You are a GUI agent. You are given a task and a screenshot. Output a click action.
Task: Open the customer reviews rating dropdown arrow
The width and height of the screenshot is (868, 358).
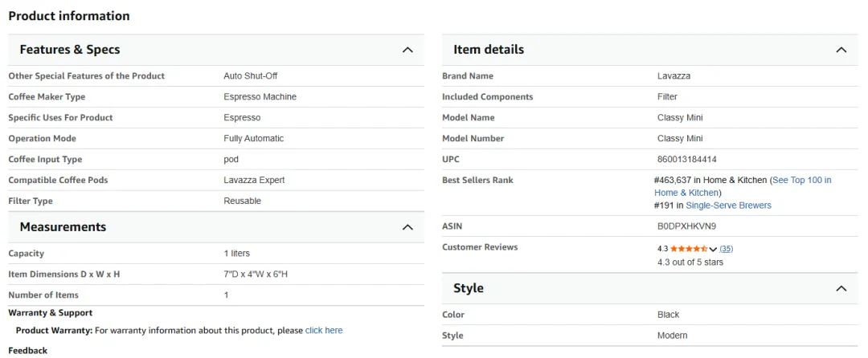pyautogui.click(x=712, y=249)
